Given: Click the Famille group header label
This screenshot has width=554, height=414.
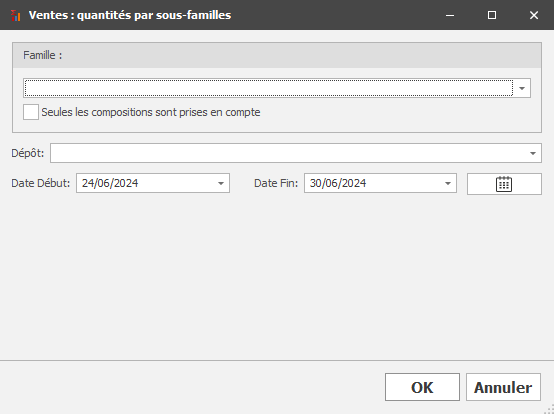Looking at the screenshot, I should click(x=42, y=55).
